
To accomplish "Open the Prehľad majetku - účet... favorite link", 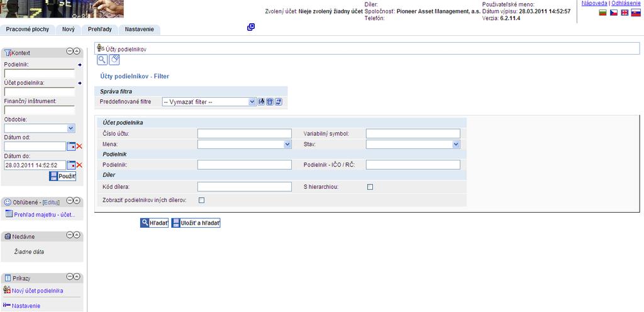I will pyautogui.click(x=45, y=214).
